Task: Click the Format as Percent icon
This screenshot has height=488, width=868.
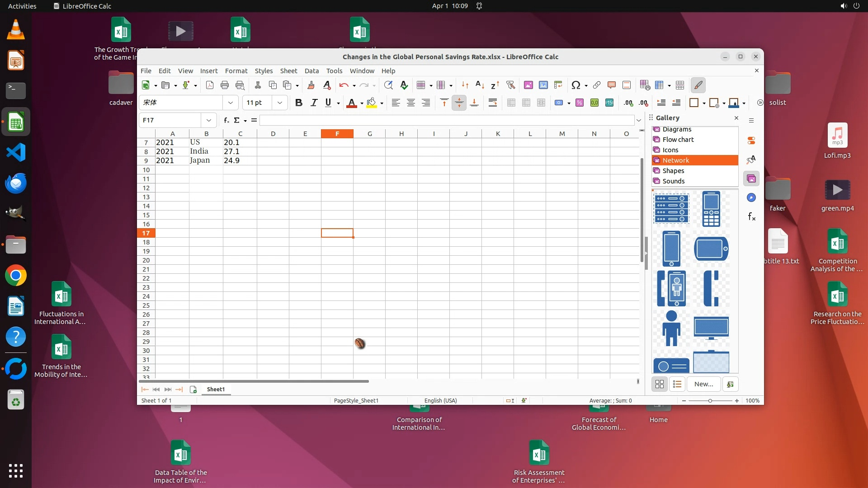Action: coord(579,103)
